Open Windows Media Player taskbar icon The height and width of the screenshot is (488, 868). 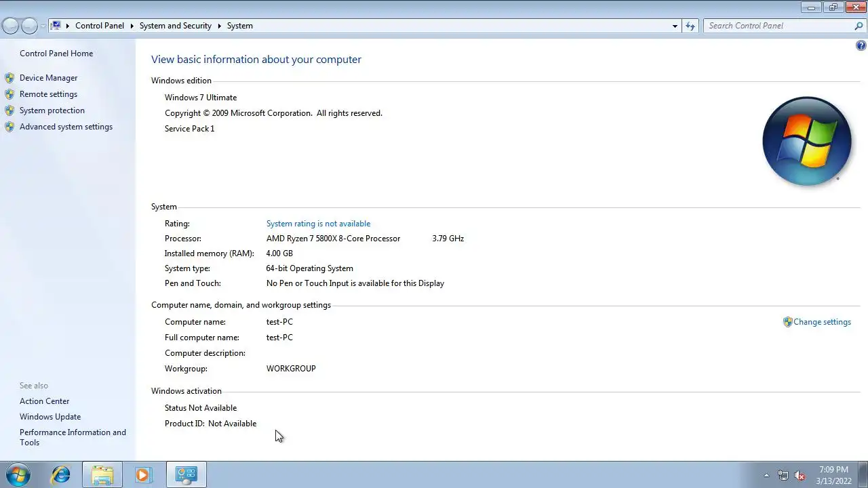coord(142,474)
